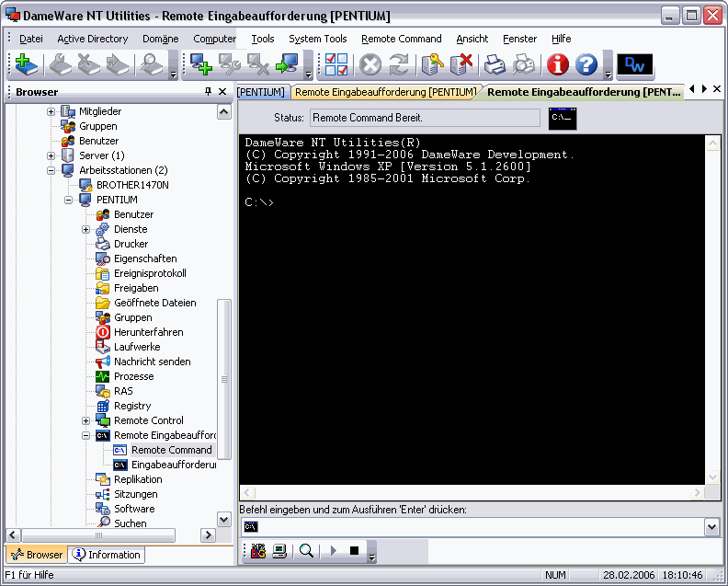
Task: Collapse the PENTIUM workstation node
Action: click(x=69, y=200)
